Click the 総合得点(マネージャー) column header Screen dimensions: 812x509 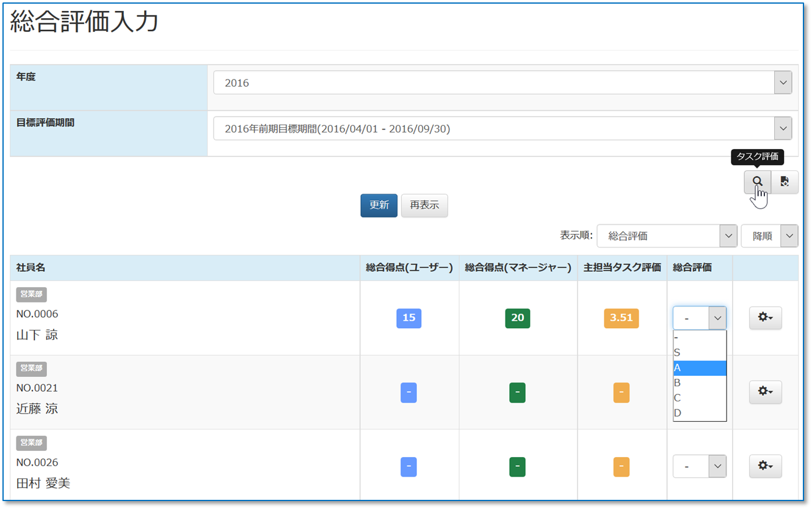pyautogui.click(x=518, y=268)
